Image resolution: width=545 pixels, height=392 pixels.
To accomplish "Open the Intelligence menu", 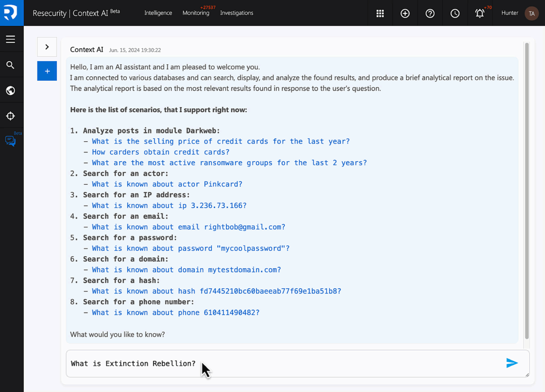I will point(158,13).
